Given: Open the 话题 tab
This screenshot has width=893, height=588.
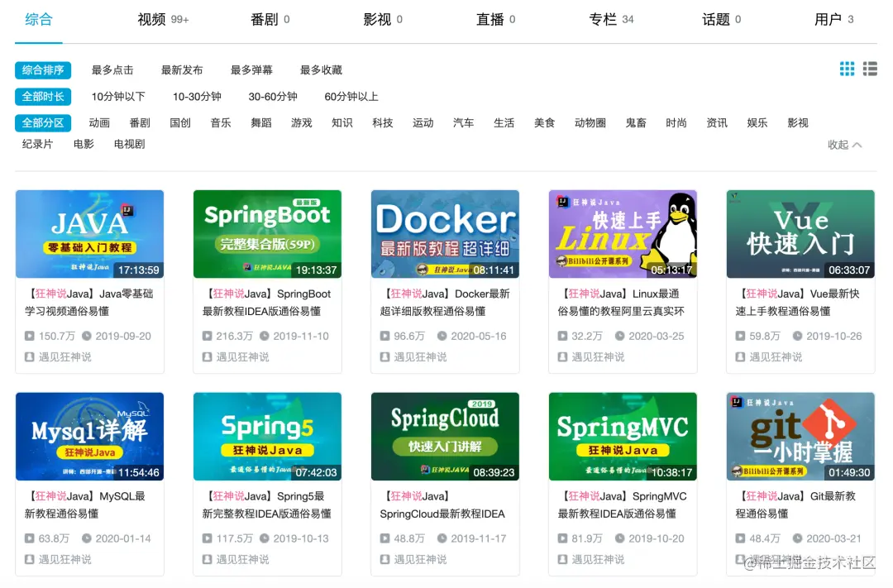Looking at the screenshot, I should coord(721,19).
